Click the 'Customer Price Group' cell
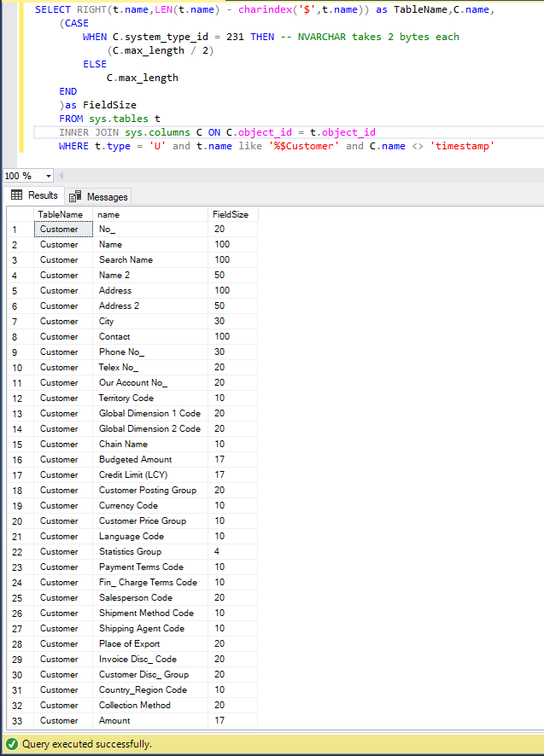 [150, 521]
